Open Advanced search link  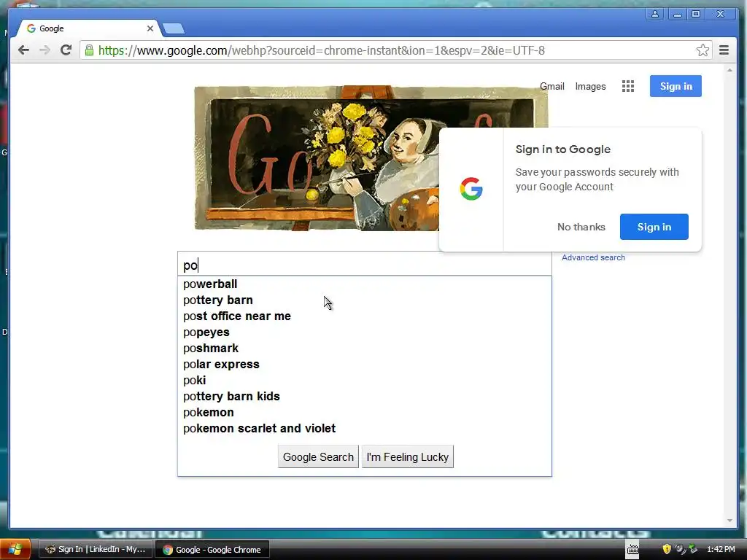click(593, 257)
